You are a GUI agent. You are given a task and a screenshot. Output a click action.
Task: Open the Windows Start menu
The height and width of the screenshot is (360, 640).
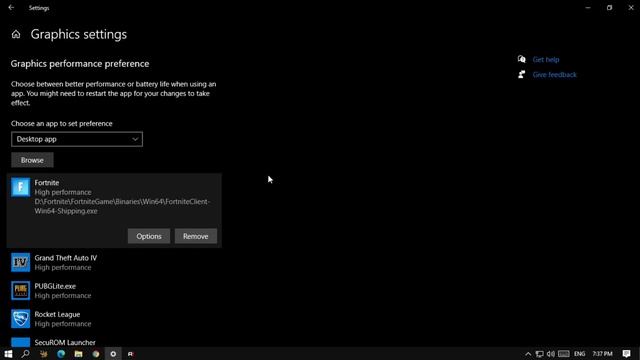pos(8,354)
